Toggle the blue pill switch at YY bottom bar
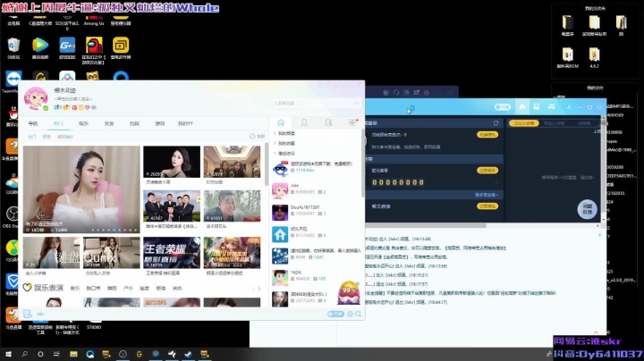 (x=335, y=314)
